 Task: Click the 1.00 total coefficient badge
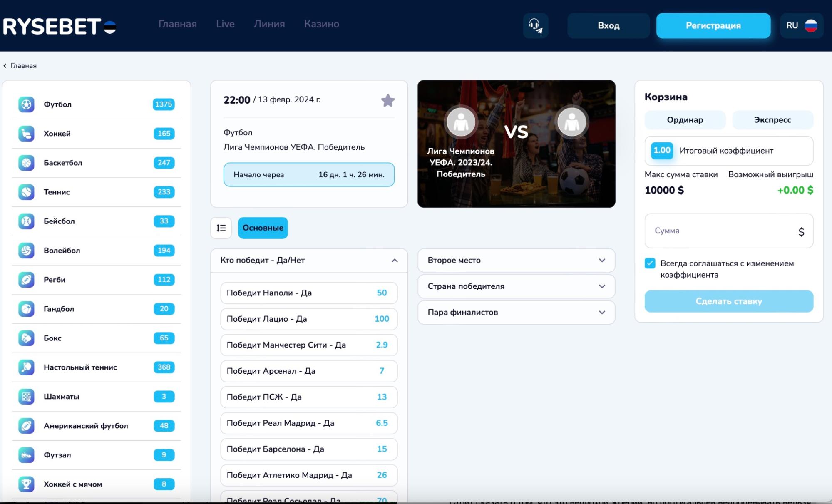coord(662,151)
